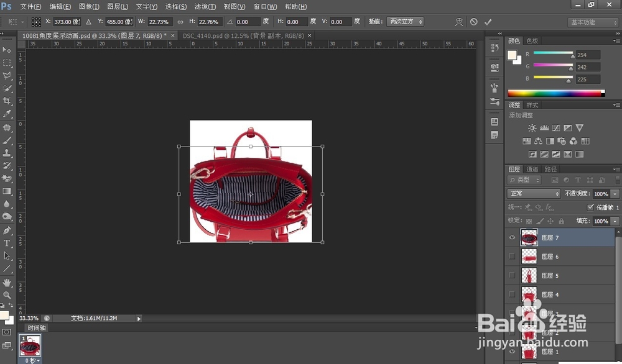The width and height of the screenshot is (622, 364).
Task: Open the Layers panel flyout menu
Action: pyautogui.click(x=616, y=169)
